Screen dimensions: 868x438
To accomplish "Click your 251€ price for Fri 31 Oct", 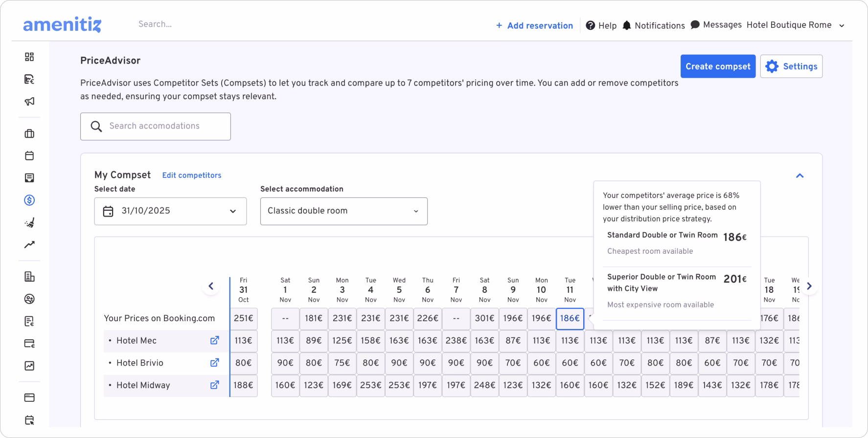I will (243, 318).
